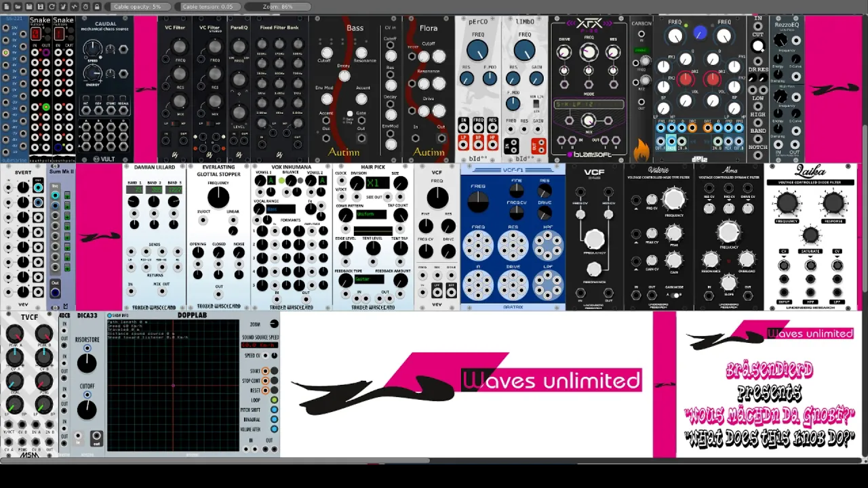This screenshot has width=868, height=488.
Task: Toggle the DOPPLAB VOLUME ATTEN button
Action: (x=274, y=429)
